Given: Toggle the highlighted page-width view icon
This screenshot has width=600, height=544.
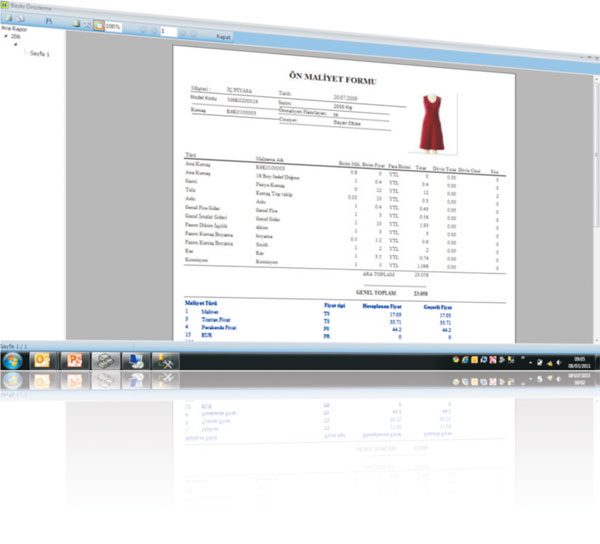Looking at the screenshot, I should click(x=99, y=26).
